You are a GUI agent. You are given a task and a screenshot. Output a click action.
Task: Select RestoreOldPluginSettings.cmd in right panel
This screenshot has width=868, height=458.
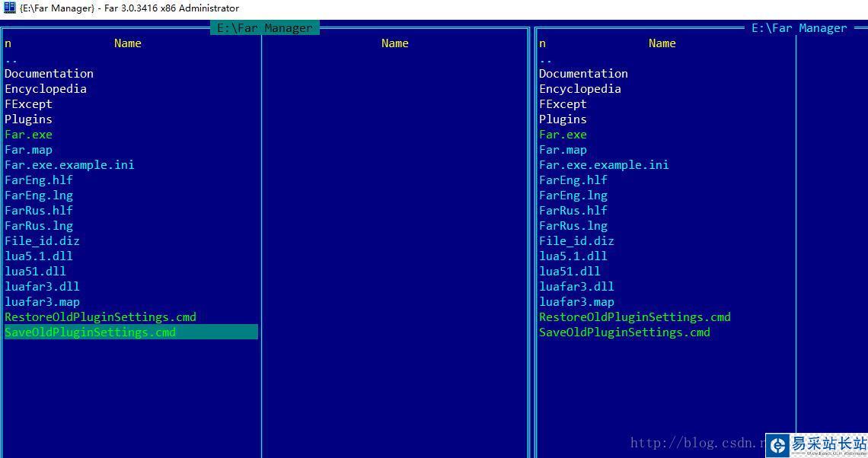pos(635,317)
